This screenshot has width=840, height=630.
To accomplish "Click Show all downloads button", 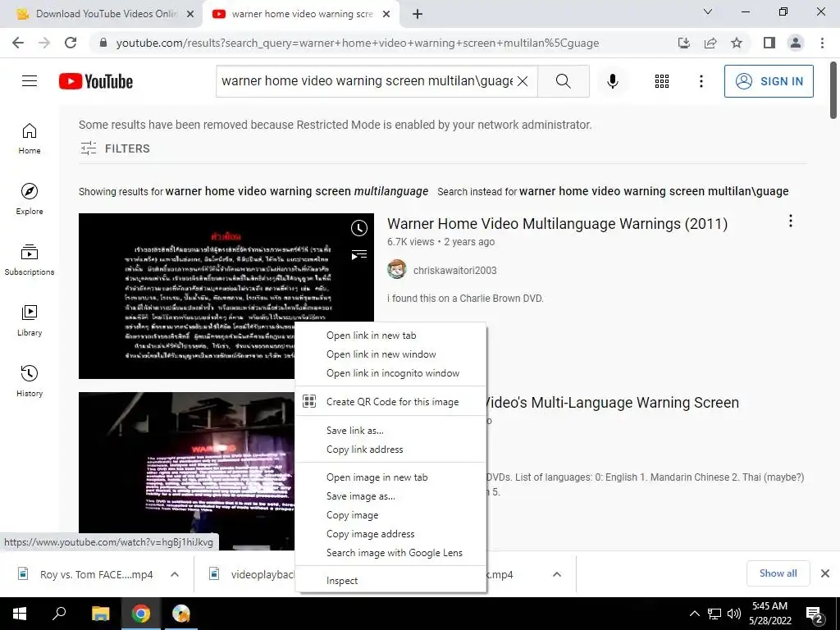I will pyautogui.click(x=778, y=573).
